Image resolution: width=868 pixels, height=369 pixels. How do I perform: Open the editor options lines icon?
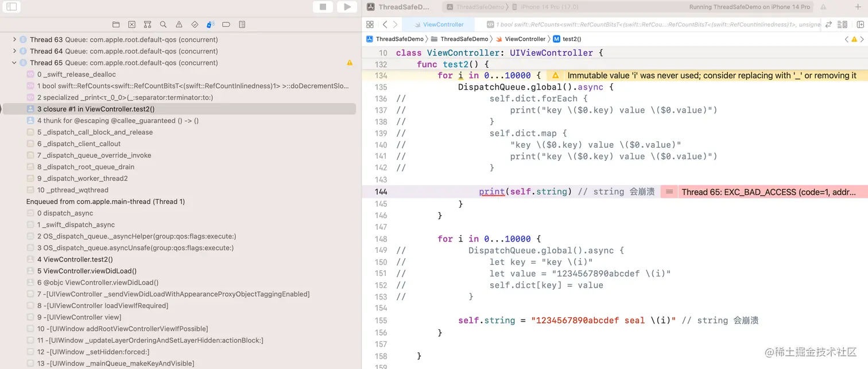(x=843, y=25)
